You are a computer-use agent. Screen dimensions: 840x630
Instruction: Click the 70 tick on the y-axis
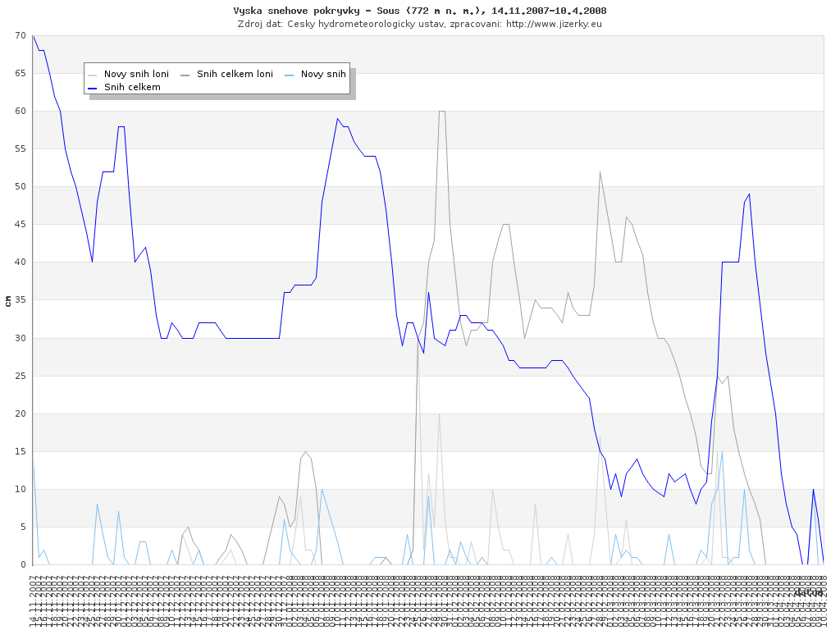(20, 36)
